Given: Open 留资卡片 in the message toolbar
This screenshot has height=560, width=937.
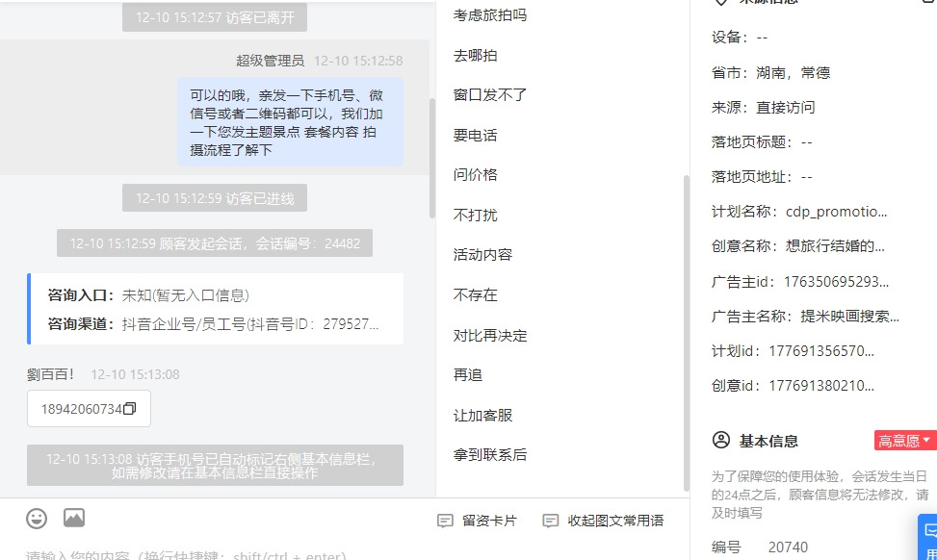Looking at the screenshot, I should (x=477, y=521).
